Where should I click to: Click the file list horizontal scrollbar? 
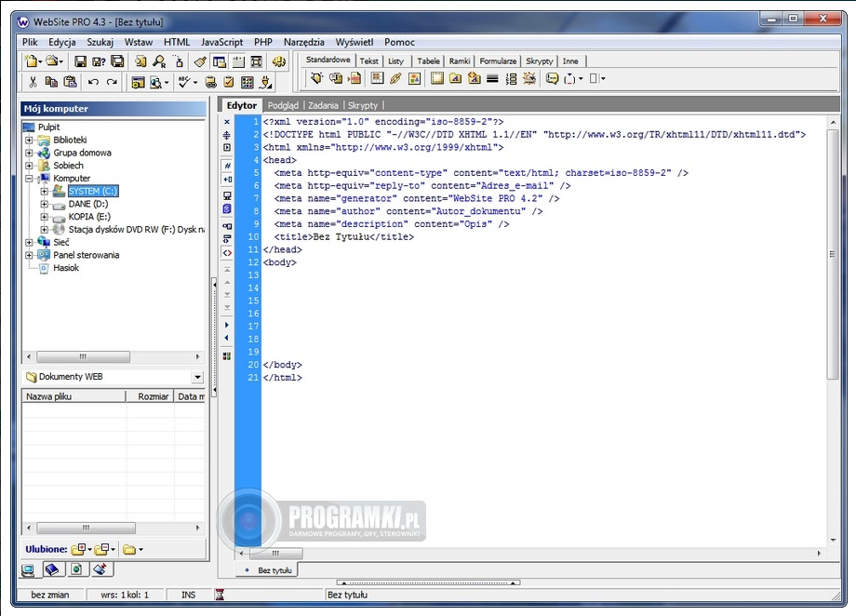[114, 529]
